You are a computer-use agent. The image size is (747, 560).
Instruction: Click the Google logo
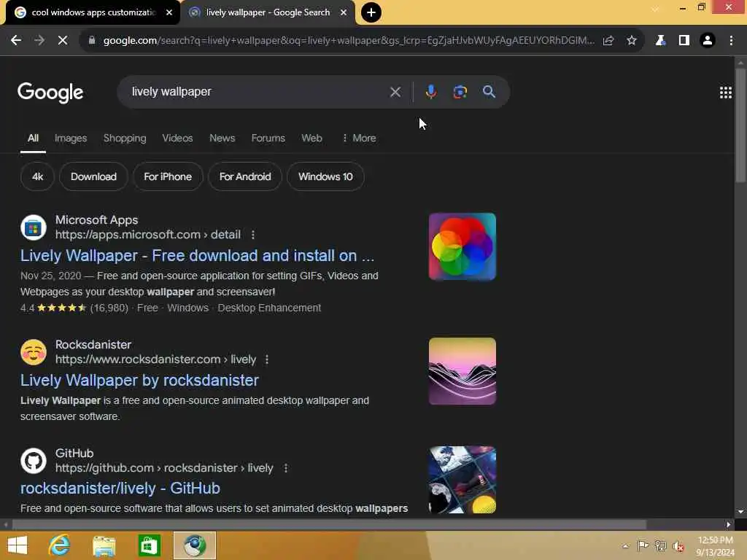pyautogui.click(x=50, y=93)
